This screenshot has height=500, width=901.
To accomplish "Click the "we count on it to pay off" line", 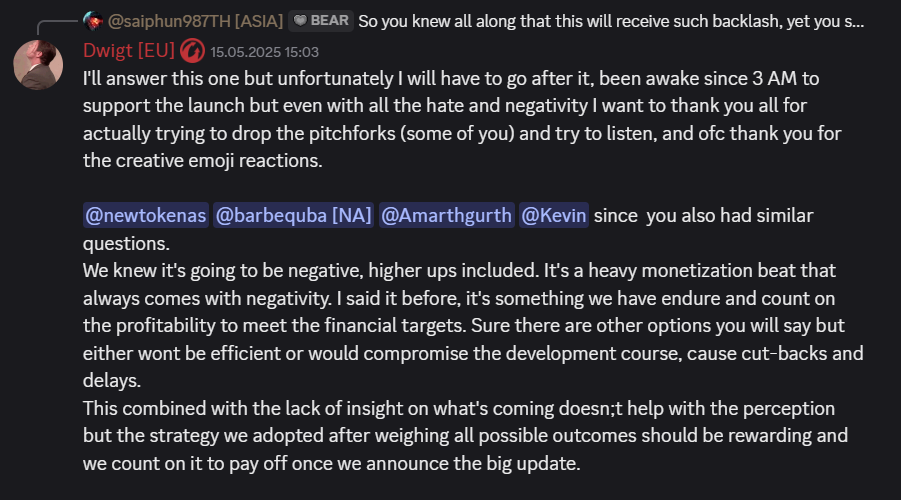I will pyautogui.click(x=332, y=463).
